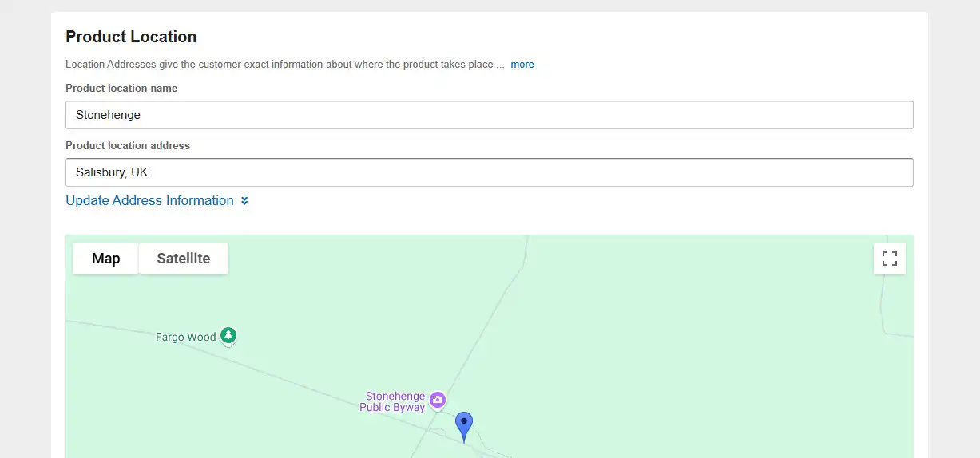Toggle fullscreen map view
The image size is (980, 458).
pyautogui.click(x=890, y=259)
